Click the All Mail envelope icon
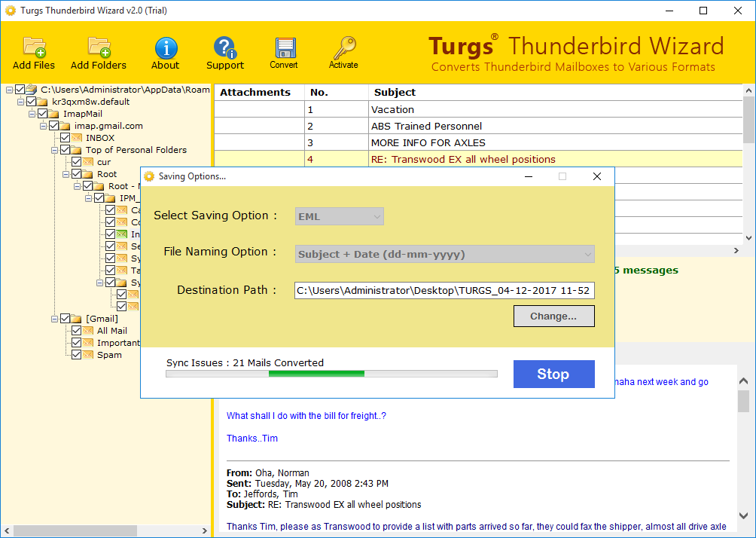Image resolution: width=756 pixels, height=538 pixels. (x=87, y=331)
